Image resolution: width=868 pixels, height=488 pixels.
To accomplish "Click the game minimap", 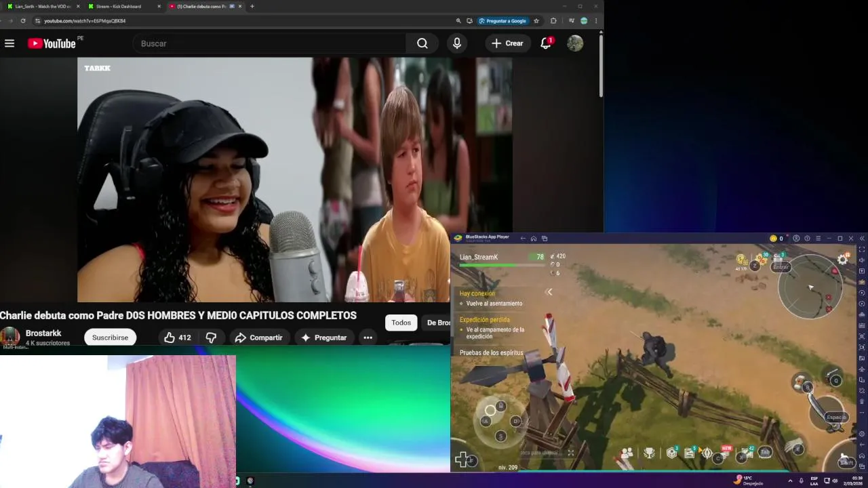I will [x=810, y=287].
